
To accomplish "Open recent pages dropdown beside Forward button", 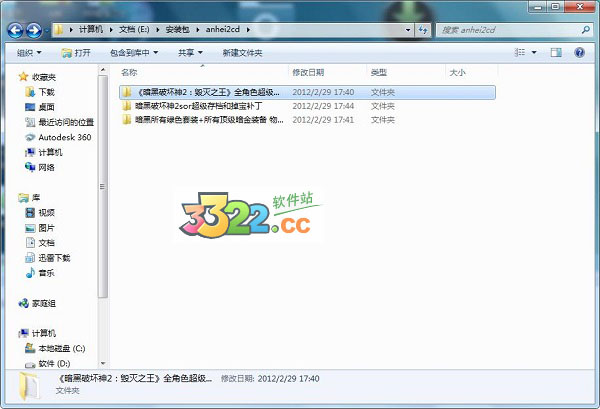I will pos(46,31).
